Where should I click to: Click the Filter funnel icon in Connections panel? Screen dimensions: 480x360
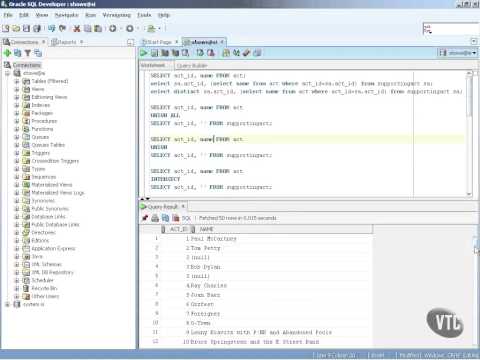point(28,53)
